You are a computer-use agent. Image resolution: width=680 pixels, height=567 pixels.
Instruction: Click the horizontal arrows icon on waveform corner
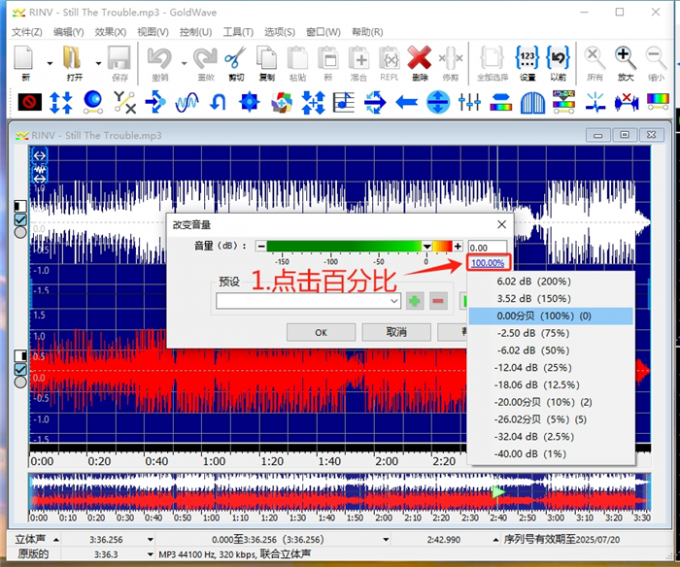pos(39,155)
